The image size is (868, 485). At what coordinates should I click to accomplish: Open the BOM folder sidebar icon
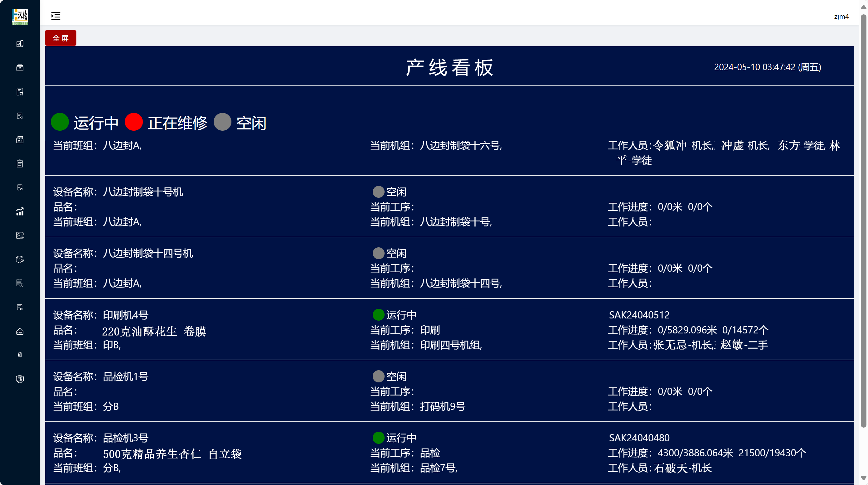20,139
